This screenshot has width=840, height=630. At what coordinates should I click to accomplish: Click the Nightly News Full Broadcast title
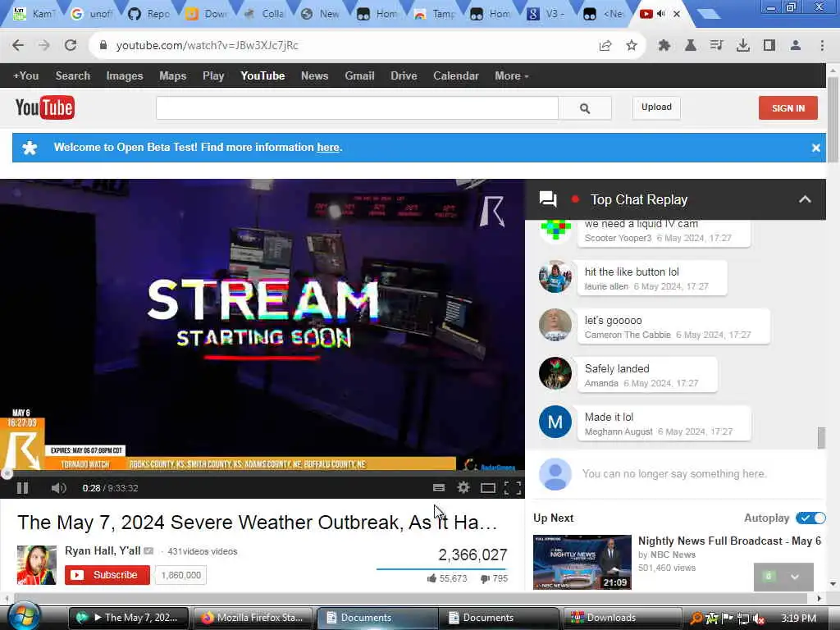(x=729, y=541)
